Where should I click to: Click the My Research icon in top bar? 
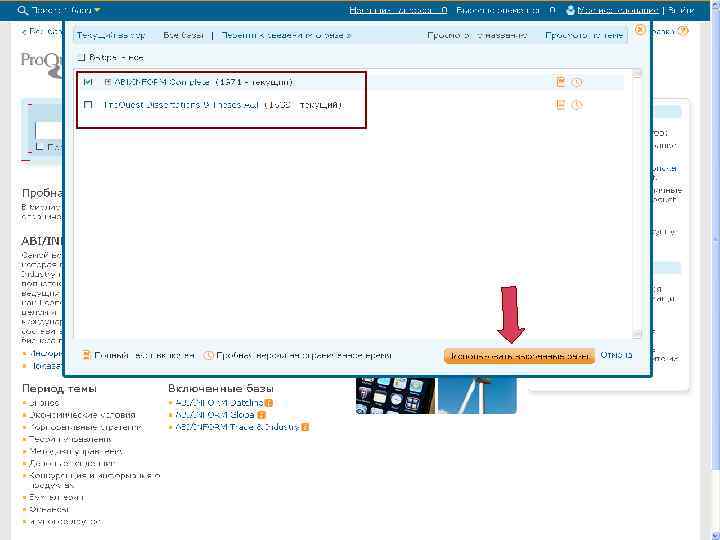(570, 10)
